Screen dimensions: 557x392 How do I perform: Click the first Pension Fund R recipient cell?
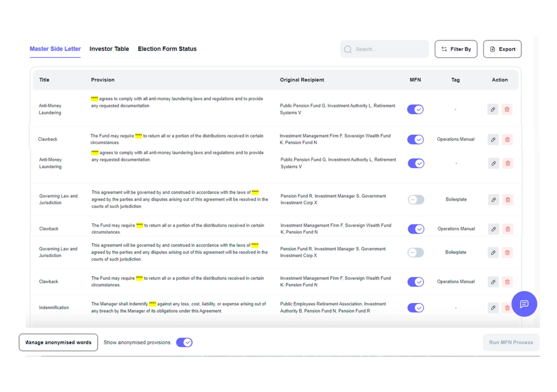tap(333, 199)
